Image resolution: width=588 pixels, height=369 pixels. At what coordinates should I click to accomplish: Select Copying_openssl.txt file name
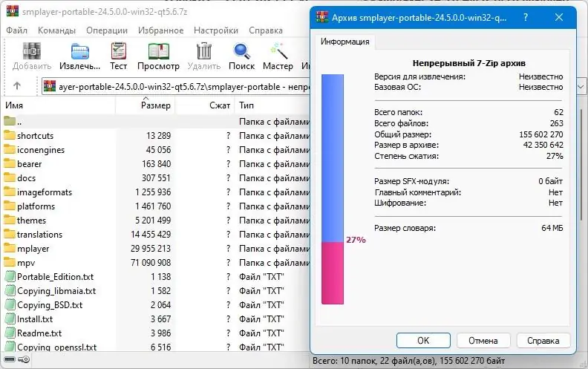pos(56,347)
